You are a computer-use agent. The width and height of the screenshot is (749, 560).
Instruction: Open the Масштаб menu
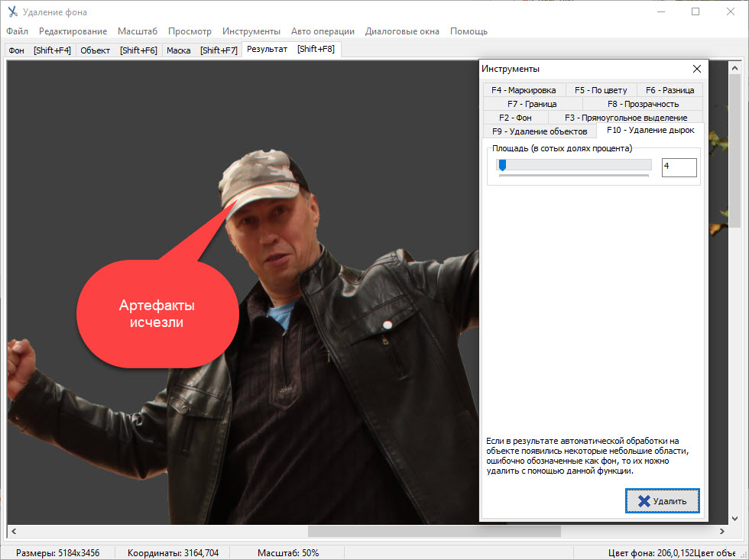pos(138,31)
